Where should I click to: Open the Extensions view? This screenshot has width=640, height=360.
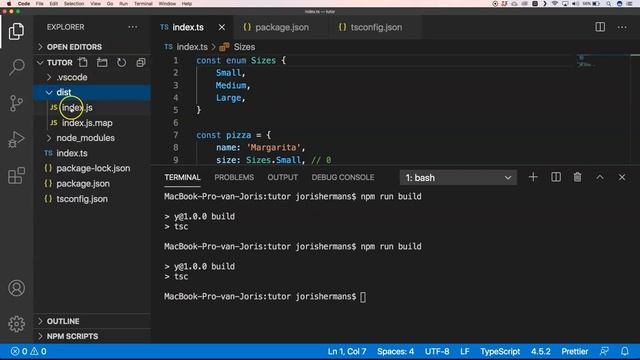click(x=16, y=176)
